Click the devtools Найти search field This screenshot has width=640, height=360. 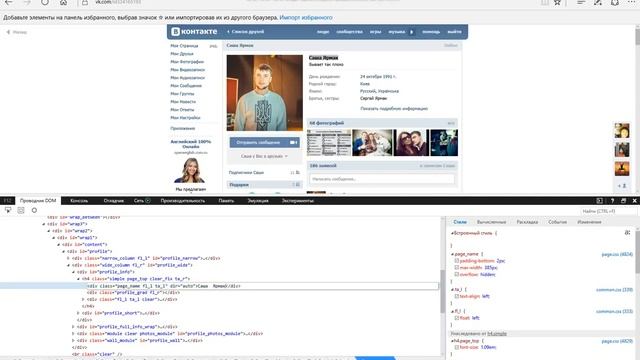coord(608,211)
